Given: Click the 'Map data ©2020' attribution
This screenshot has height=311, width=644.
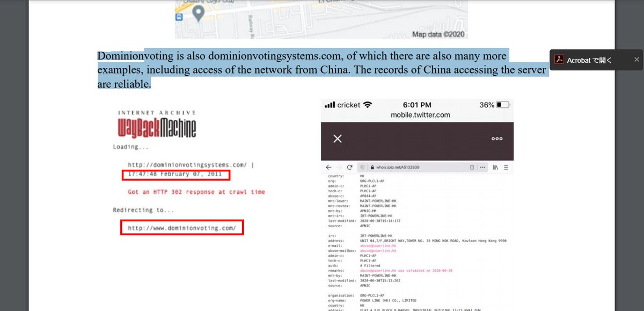Looking at the screenshot, I should click(440, 34).
